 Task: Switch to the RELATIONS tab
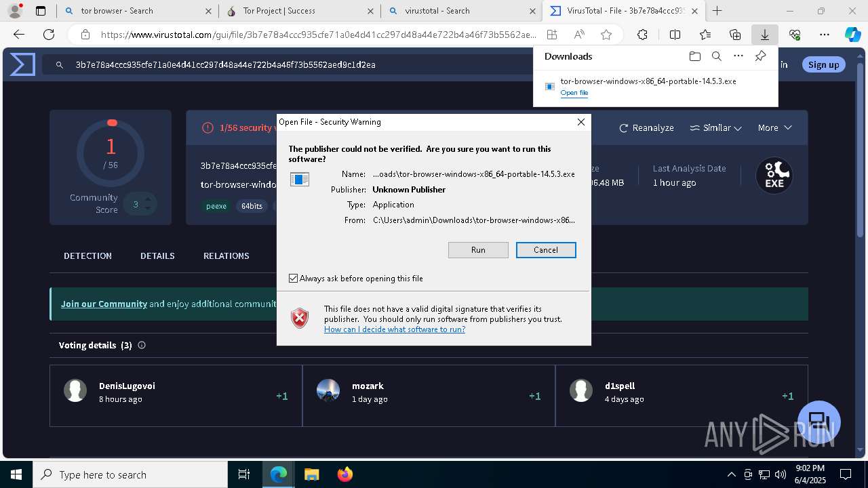pyautogui.click(x=226, y=256)
